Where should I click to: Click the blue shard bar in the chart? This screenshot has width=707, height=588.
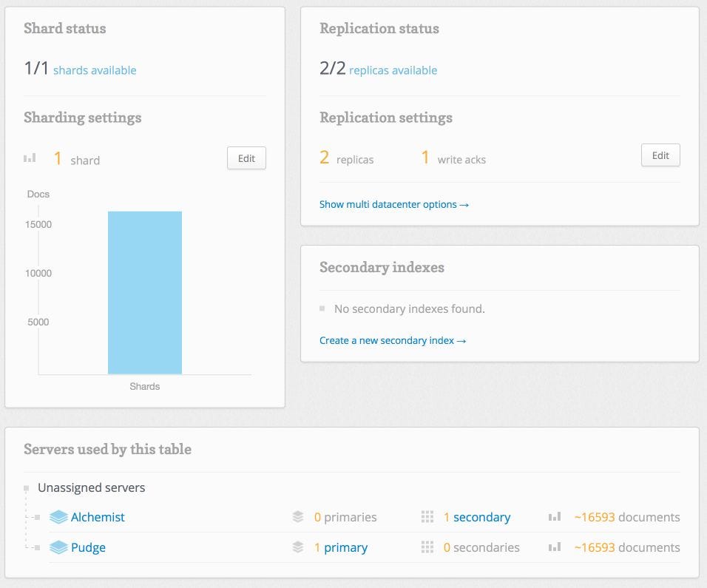click(x=145, y=292)
